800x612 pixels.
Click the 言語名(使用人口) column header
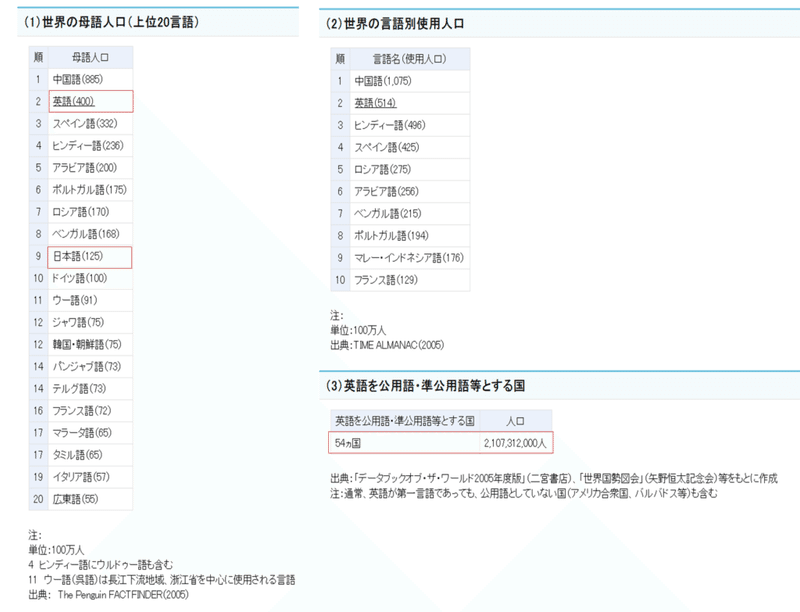coord(410,59)
